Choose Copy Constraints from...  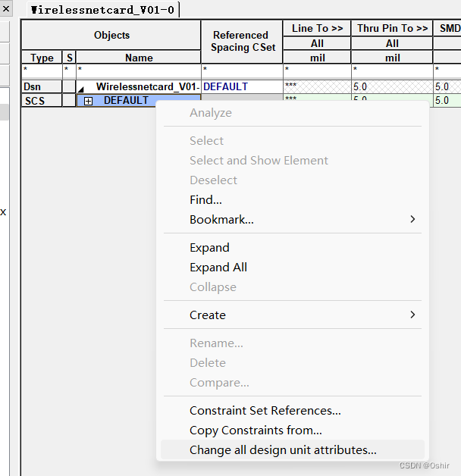256,431
